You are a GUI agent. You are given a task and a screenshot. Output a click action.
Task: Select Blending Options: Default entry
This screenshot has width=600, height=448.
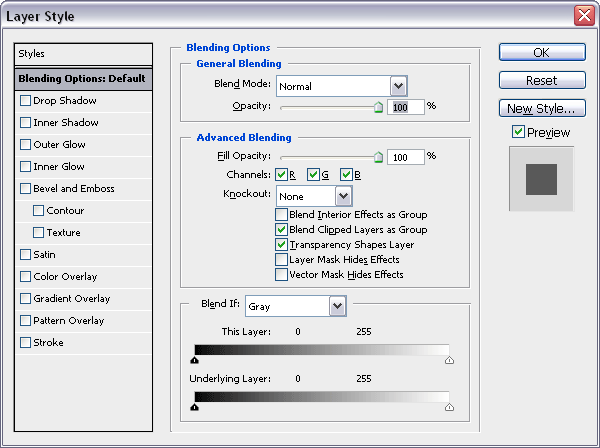(83, 78)
